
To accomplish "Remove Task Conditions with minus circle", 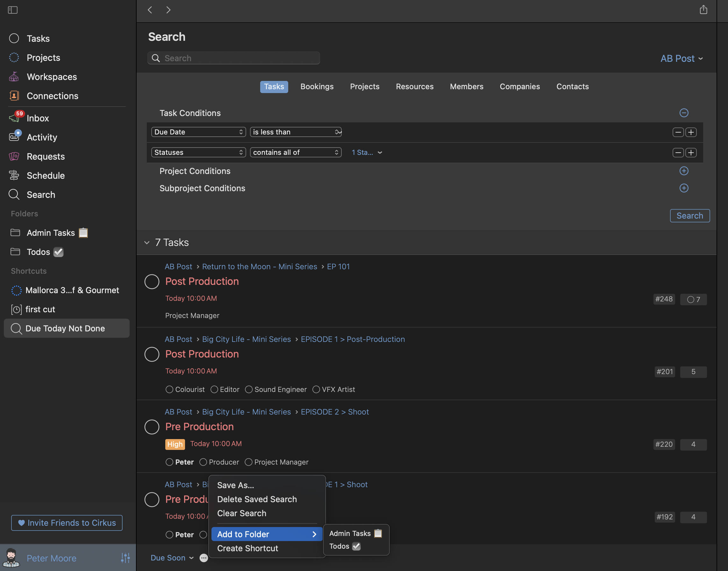I will pyautogui.click(x=683, y=113).
